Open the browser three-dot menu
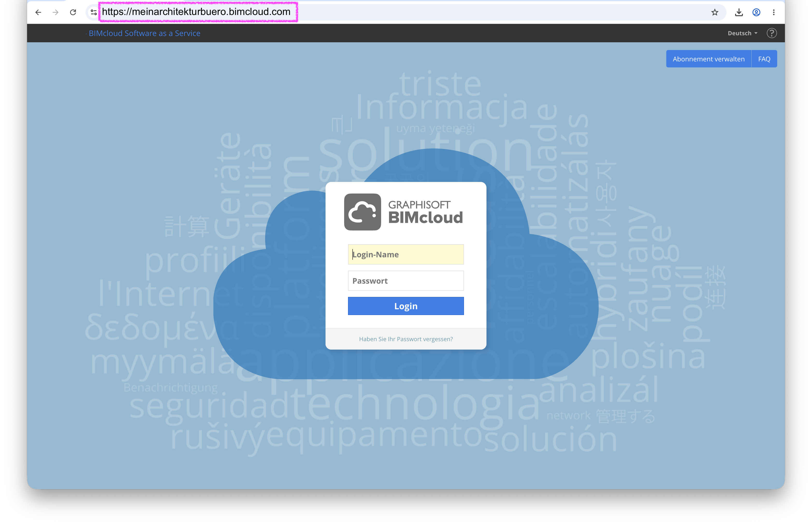The width and height of the screenshot is (812, 525). (774, 12)
